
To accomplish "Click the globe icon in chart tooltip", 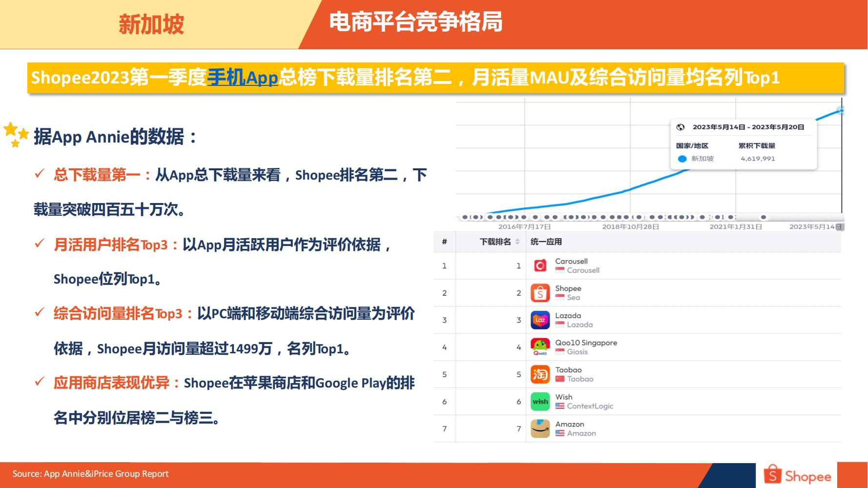I will 680,127.
